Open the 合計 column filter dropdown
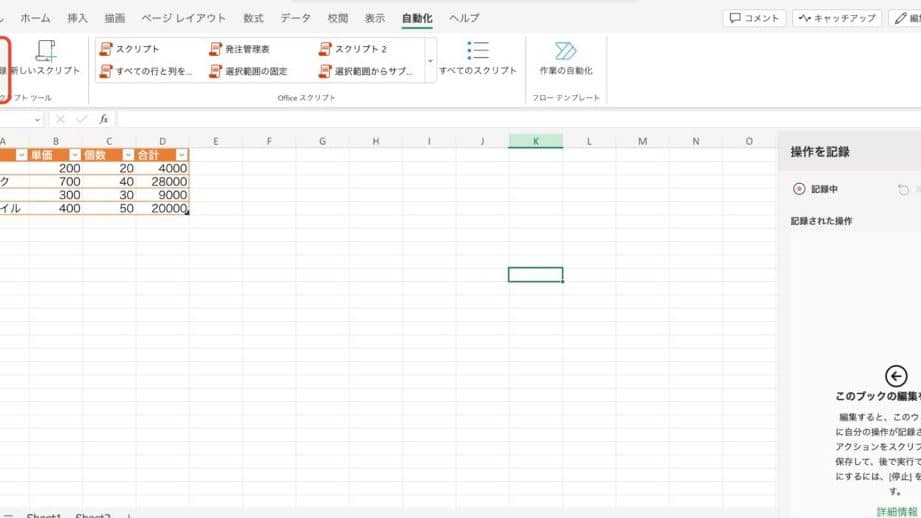Image resolution: width=921 pixels, height=518 pixels. (x=181, y=155)
